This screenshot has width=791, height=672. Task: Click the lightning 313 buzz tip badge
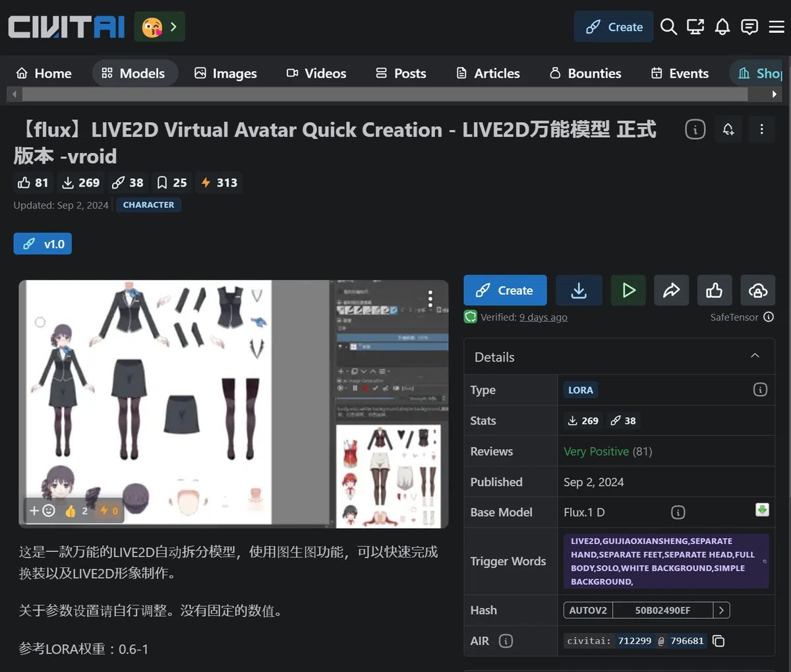click(219, 183)
